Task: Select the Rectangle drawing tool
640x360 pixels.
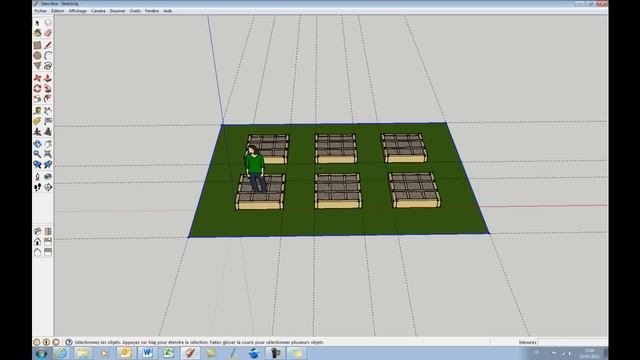Action: [x=38, y=45]
